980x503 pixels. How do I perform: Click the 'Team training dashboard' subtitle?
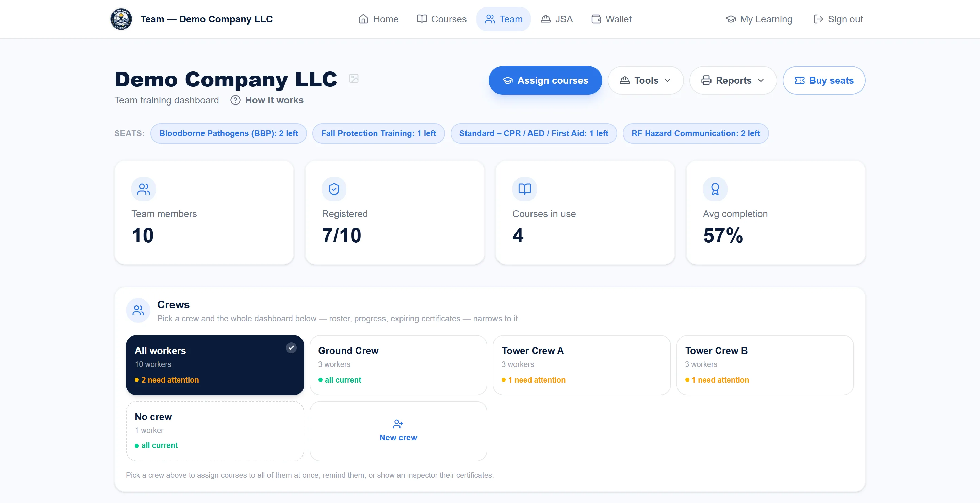tap(167, 100)
